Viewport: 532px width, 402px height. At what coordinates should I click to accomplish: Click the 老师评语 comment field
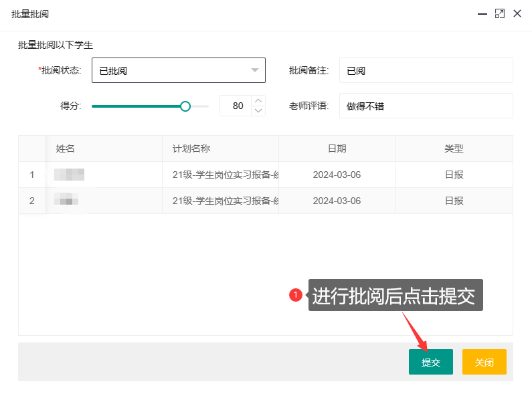426,106
